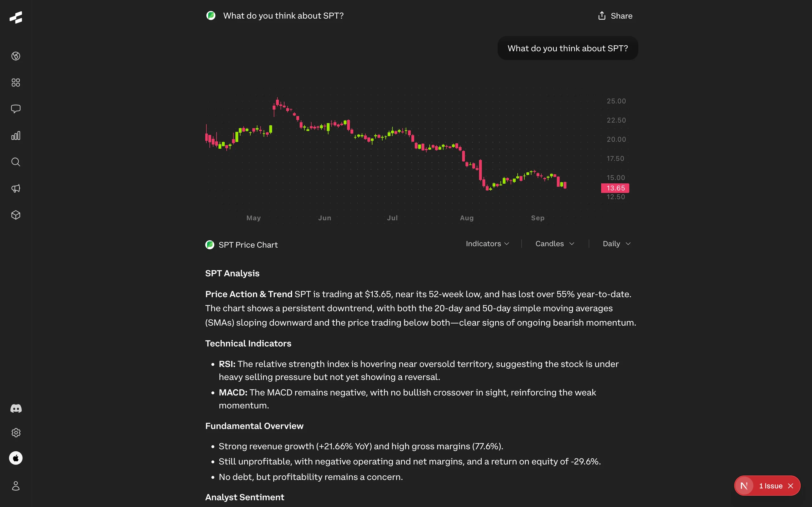This screenshot has height=507, width=812.
Task: Open the user profile icon
Action: [16, 486]
